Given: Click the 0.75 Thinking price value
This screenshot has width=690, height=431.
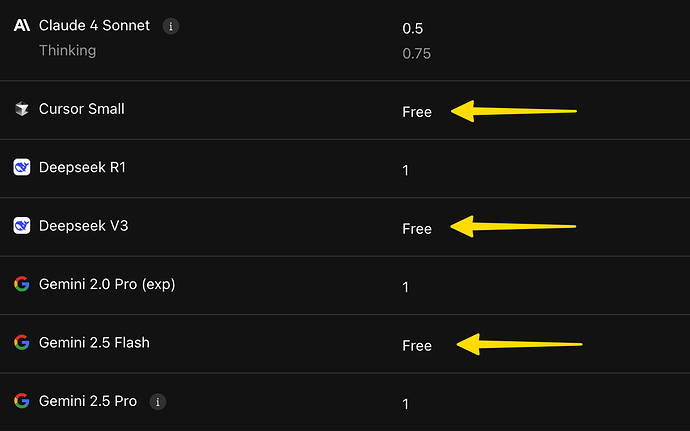Looking at the screenshot, I should coord(416,54).
